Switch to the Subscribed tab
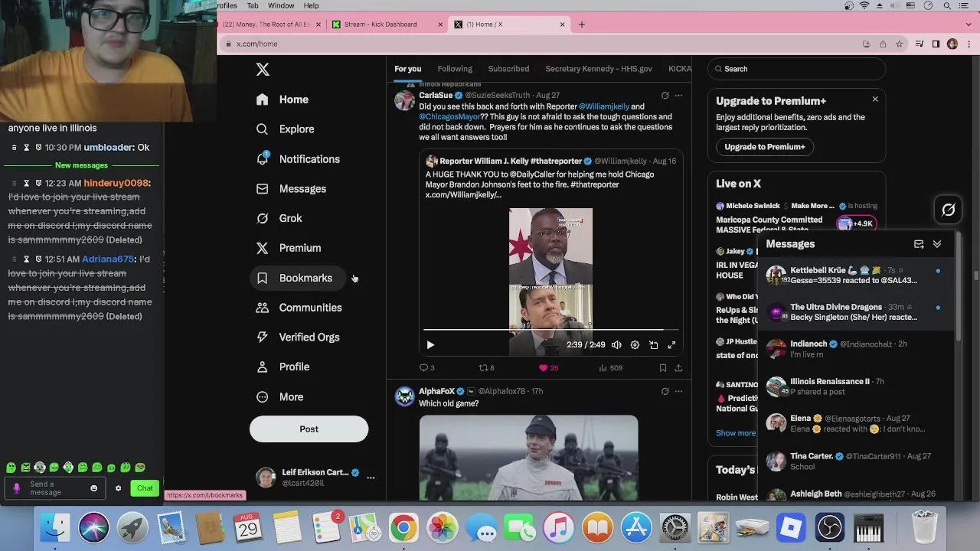This screenshot has width=980, height=551. (x=508, y=69)
